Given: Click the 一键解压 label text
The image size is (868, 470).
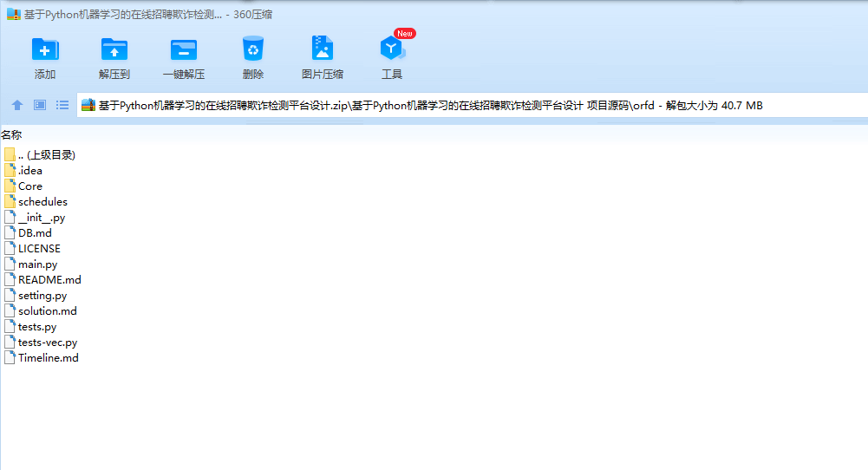Looking at the screenshot, I should point(184,75).
